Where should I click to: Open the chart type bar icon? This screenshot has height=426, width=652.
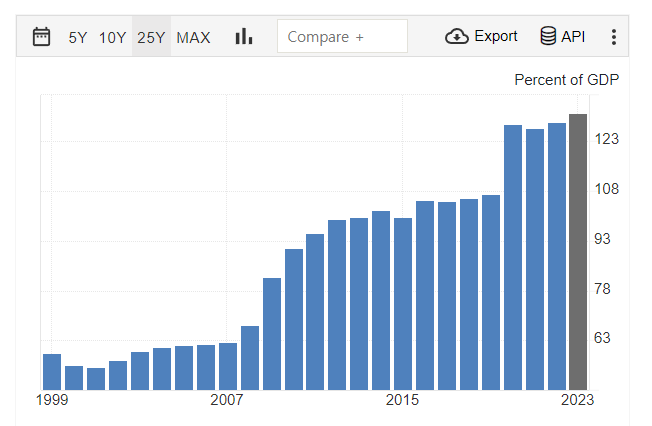[x=244, y=36]
